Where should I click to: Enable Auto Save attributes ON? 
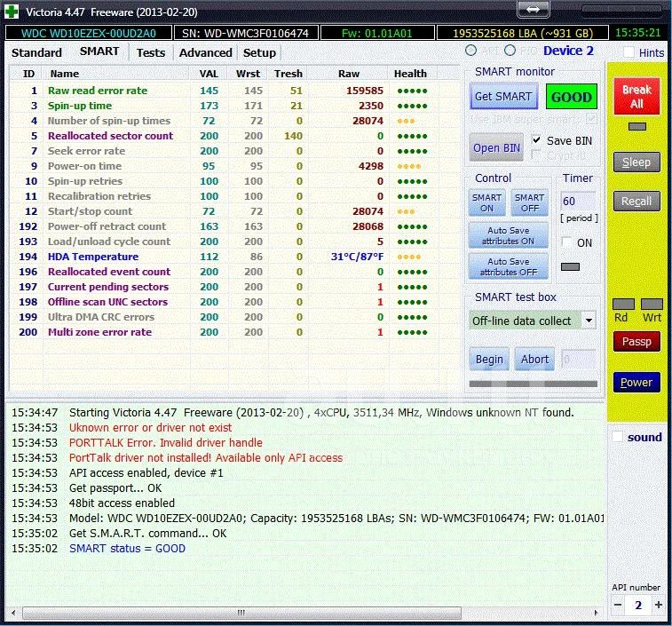click(x=508, y=236)
